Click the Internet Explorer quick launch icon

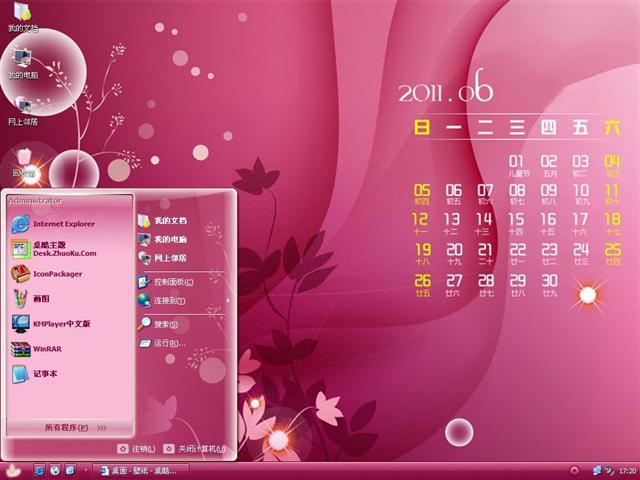tap(39, 471)
